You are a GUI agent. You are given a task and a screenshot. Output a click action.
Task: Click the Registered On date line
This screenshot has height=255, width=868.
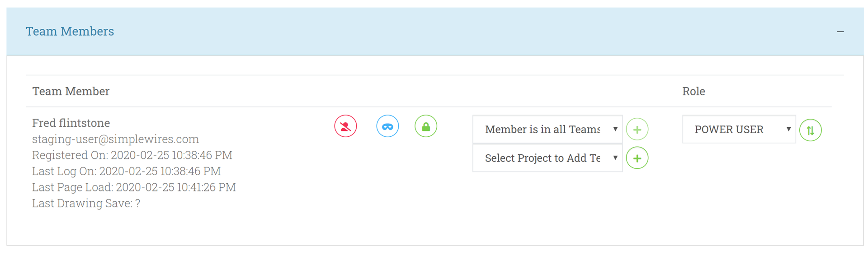pos(132,155)
